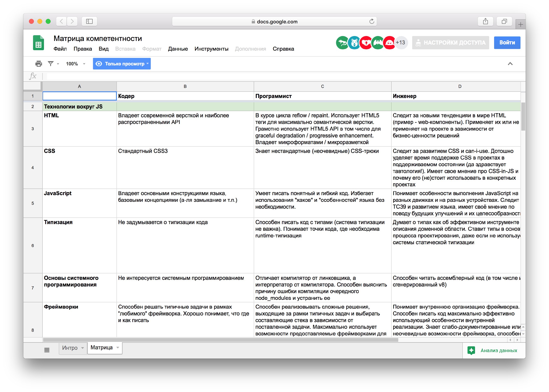The image size is (549, 392).
Task: Show the +13 more viewers badge
Action: pyautogui.click(x=401, y=43)
